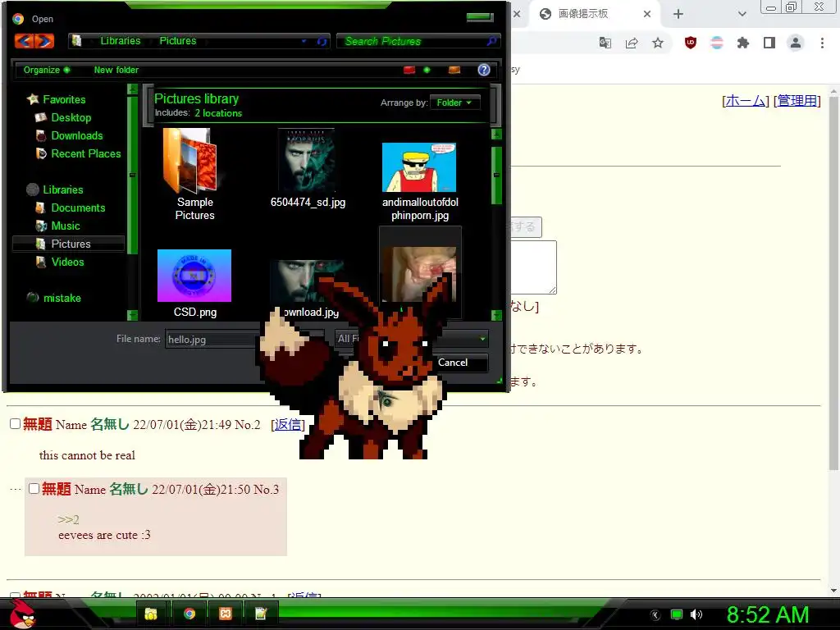Click the New folder button
Viewport: 840px width, 630px height.
[x=116, y=70]
